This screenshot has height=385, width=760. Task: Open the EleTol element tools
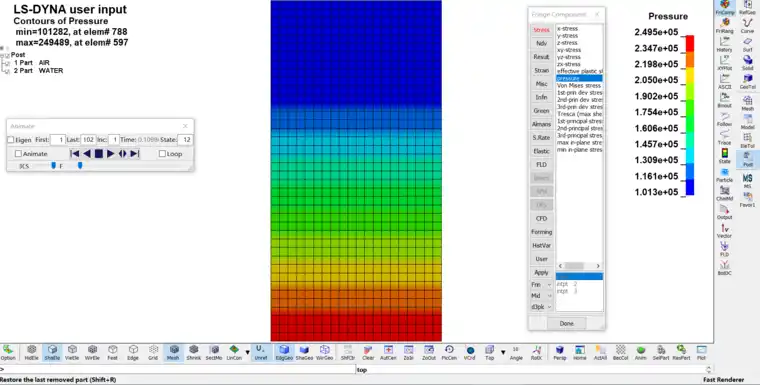click(747, 140)
